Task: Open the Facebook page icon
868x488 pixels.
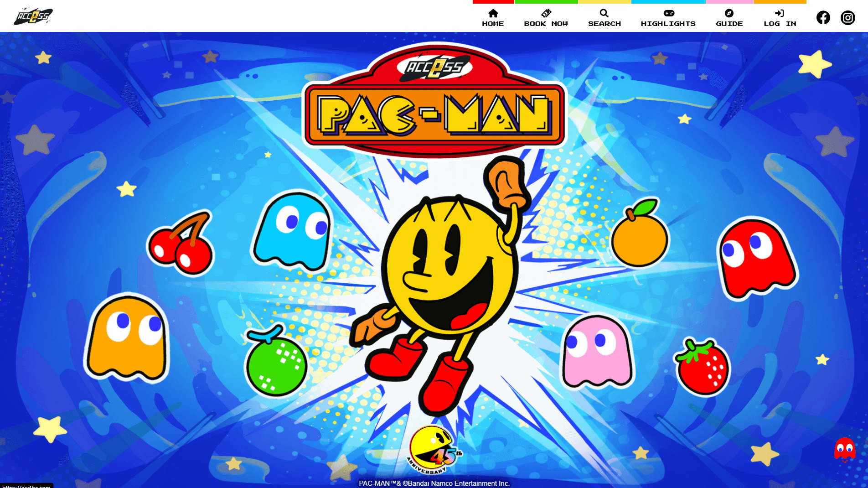Action: point(823,18)
